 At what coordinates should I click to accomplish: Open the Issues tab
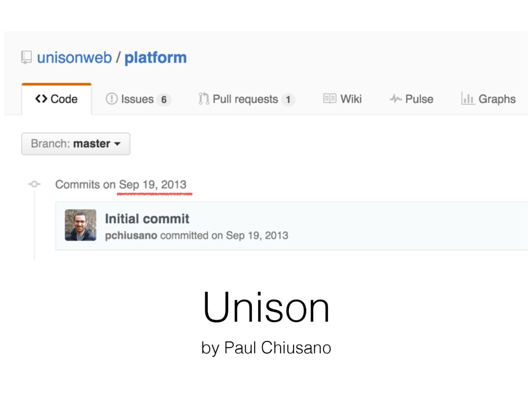tap(138, 99)
